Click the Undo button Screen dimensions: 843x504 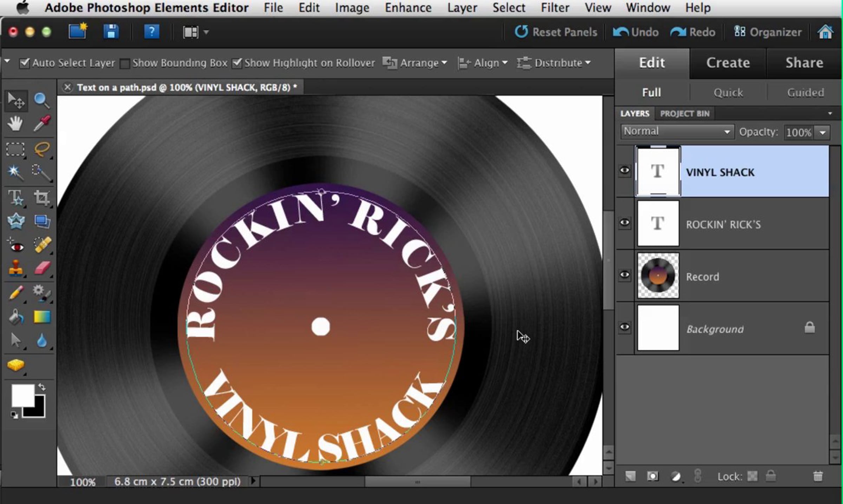coord(636,32)
